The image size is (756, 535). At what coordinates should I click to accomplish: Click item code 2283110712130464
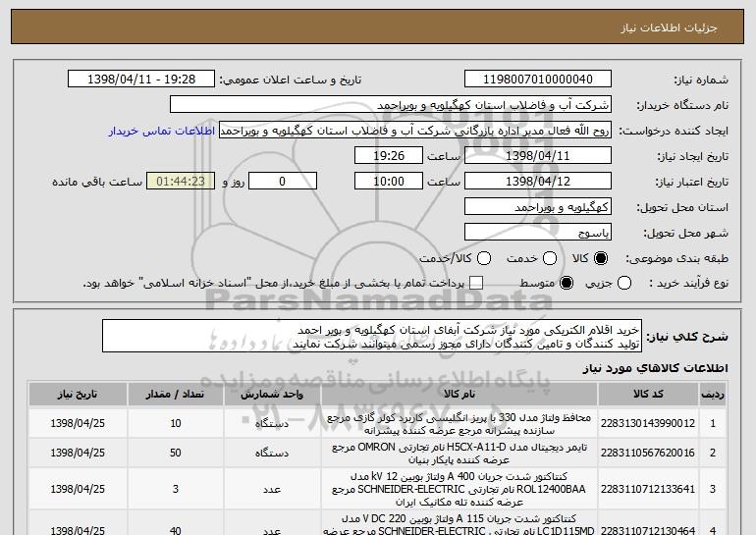[648, 530]
